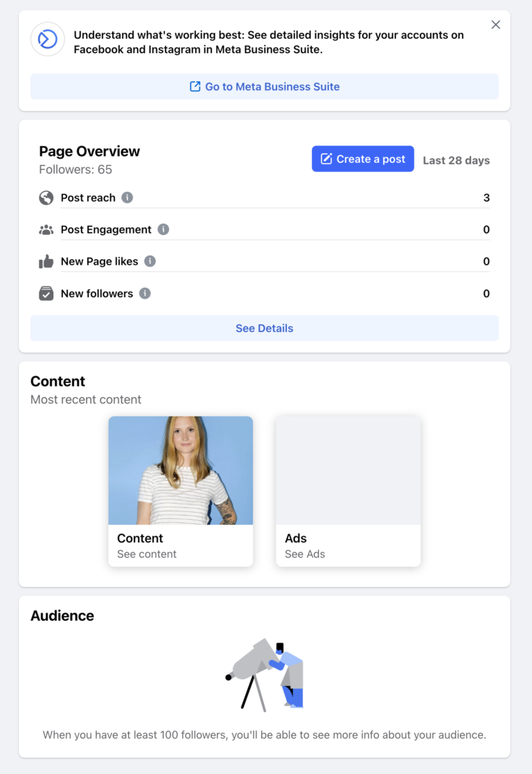Image resolution: width=532 pixels, height=774 pixels.
Task: Open the empty Ads thumbnail
Action: coord(348,470)
